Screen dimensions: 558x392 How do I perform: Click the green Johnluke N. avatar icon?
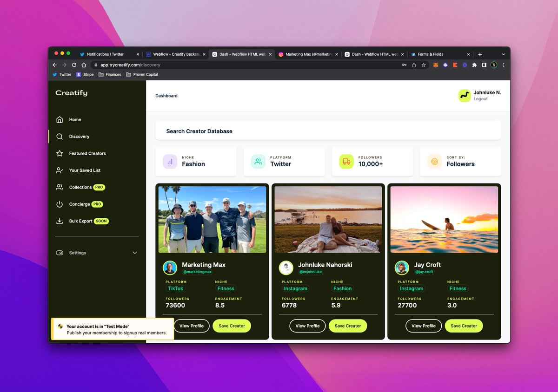tap(465, 96)
